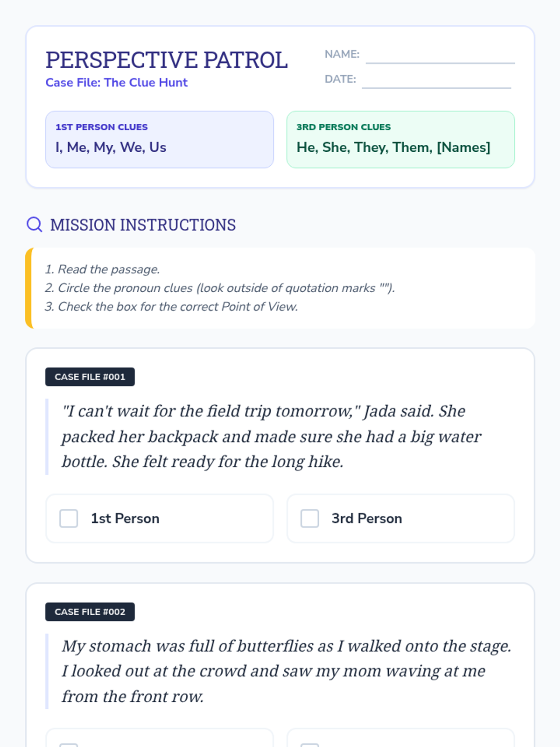Click the '1st Person' answer label in Case #001
The height and width of the screenshot is (747, 560).
tap(125, 518)
